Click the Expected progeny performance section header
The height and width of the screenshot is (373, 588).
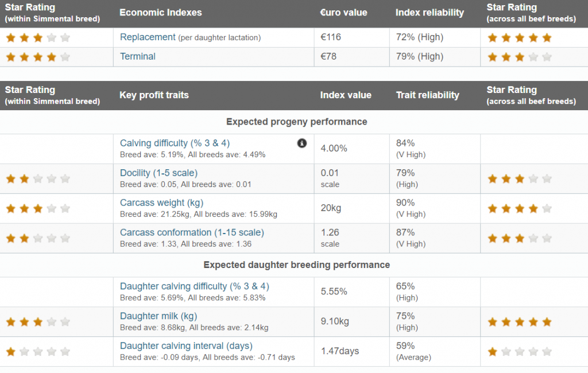pos(297,122)
